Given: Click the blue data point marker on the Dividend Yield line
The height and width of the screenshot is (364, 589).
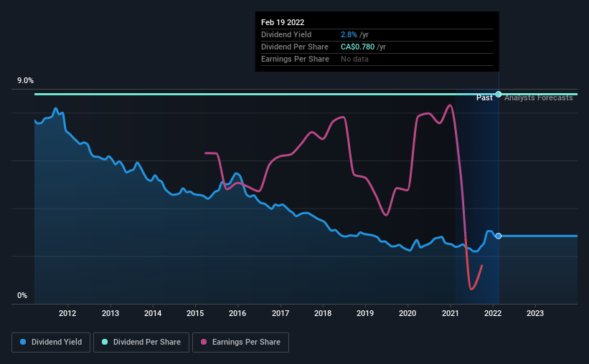Looking at the screenshot, I should (x=499, y=236).
